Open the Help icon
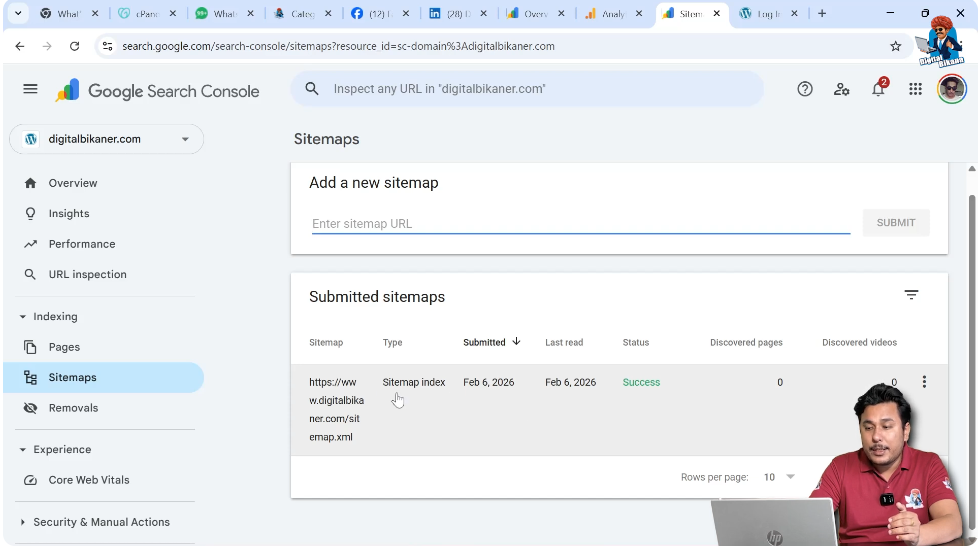The image size is (979, 546). click(x=805, y=89)
